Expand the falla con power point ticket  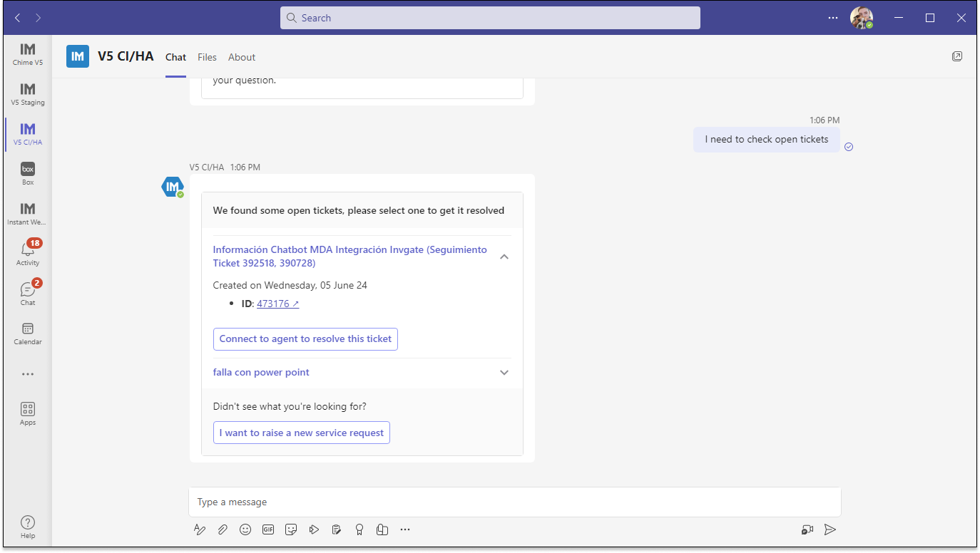(x=504, y=373)
